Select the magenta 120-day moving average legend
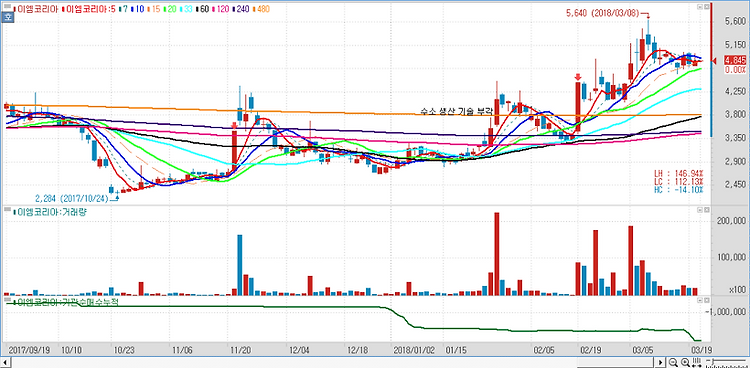Image resolution: width=750 pixels, height=368 pixels. pos(221,9)
